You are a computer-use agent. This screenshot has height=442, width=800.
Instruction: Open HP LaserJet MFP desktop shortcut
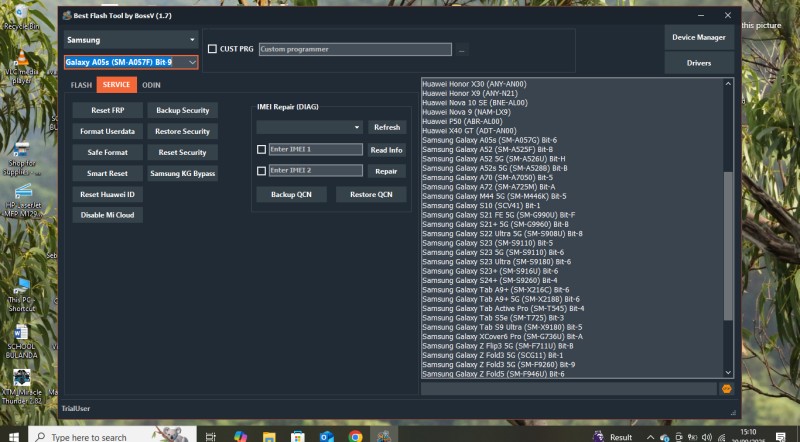[23, 201]
